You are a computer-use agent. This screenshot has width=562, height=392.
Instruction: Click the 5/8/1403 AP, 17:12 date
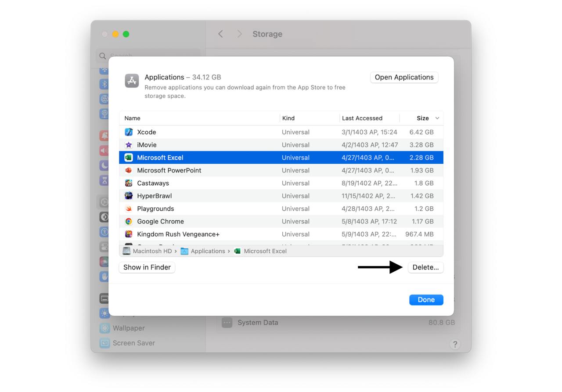(x=369, y=221)
